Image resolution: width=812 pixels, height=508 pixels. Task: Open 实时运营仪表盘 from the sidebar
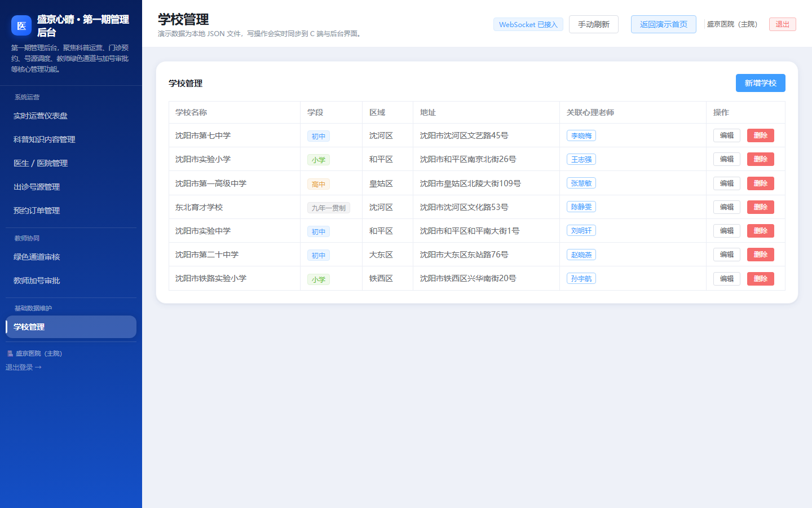click(71, 116)
